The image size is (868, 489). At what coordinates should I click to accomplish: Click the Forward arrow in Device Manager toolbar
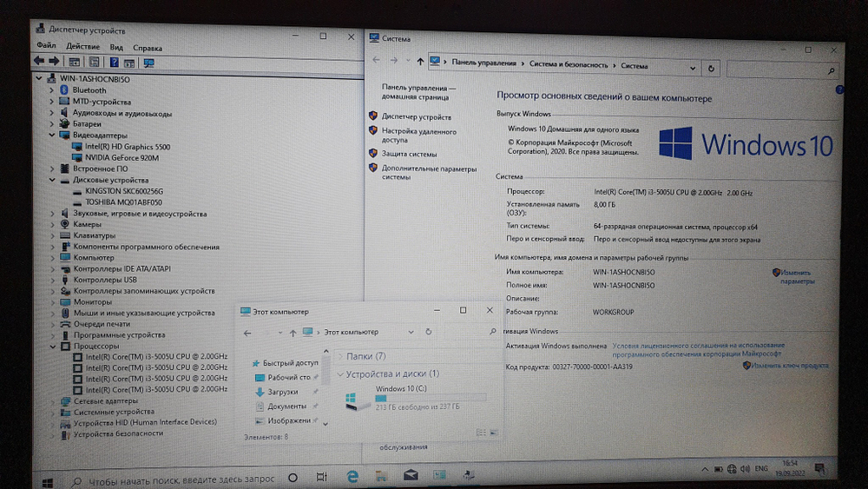point(54,61)
